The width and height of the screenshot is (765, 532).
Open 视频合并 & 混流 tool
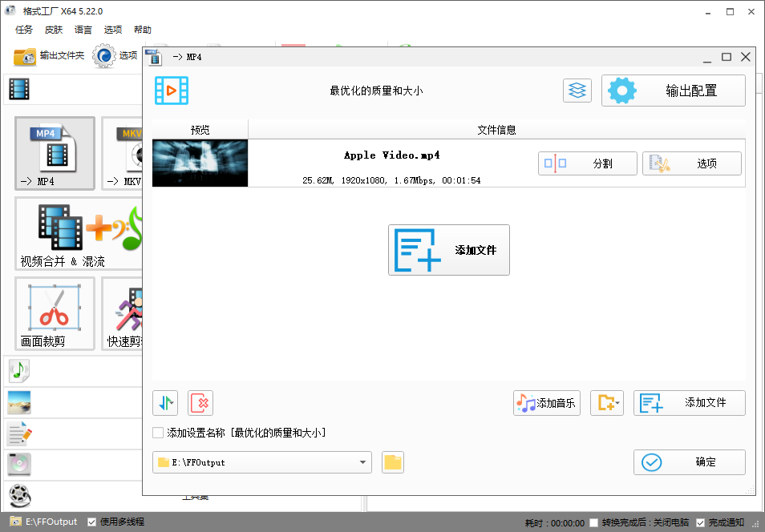point(79,234)
